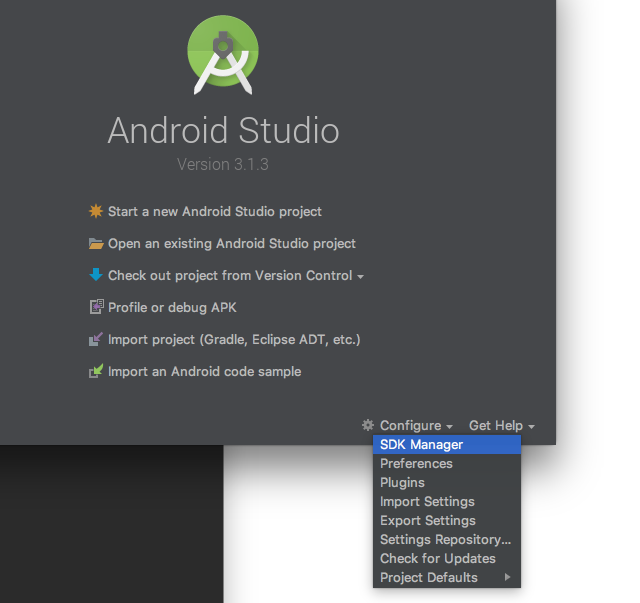The height and width of the screenshot is (603, 640).
Task: Click the gear icon beside Configure
Action: pyautogui.click(x=368, y=425)
